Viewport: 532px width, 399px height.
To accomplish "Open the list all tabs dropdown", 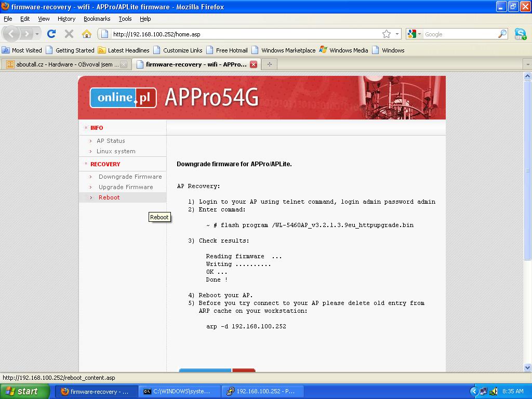I will point(528,64).
